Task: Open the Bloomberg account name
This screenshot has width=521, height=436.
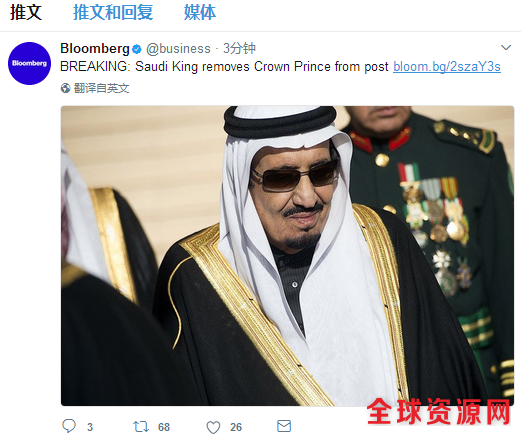Action: click(95, 49)
